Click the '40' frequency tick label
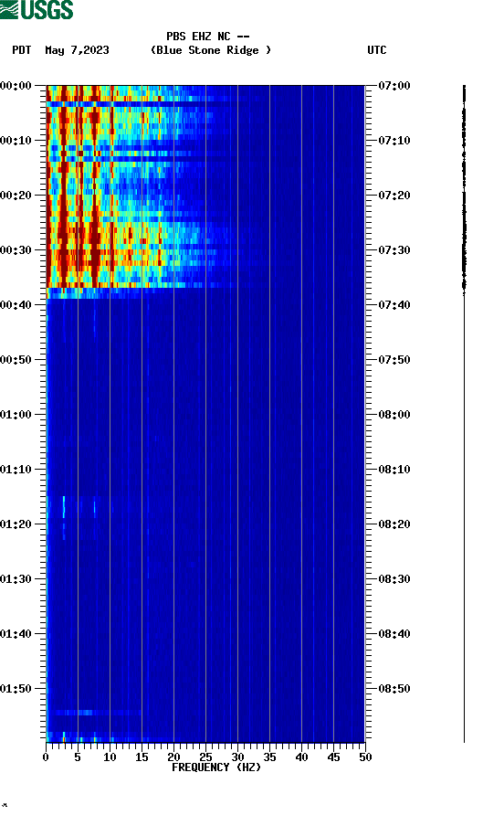504x815 pixels. point(301,757)
